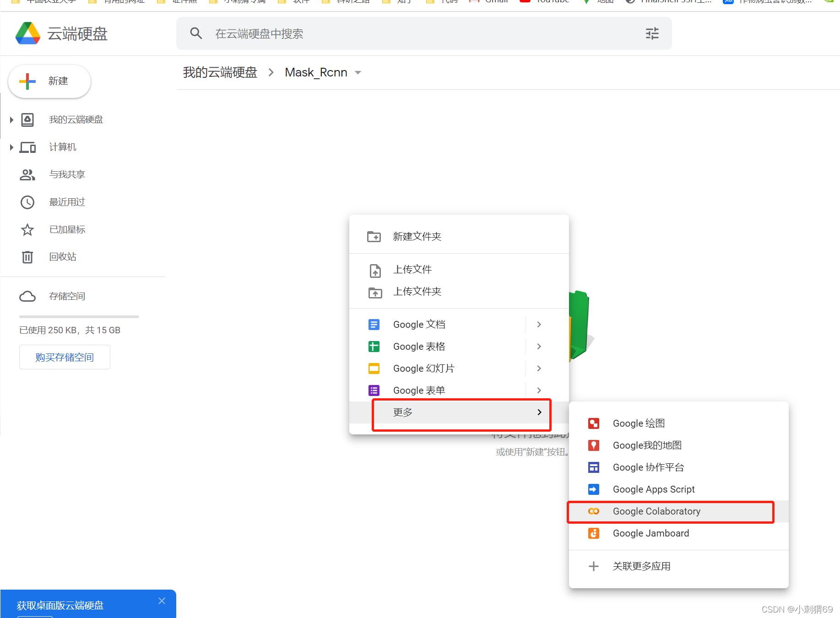Click the 回收站 trash icon
This screenshot has height=618, width=840.
tap(27, 257)
